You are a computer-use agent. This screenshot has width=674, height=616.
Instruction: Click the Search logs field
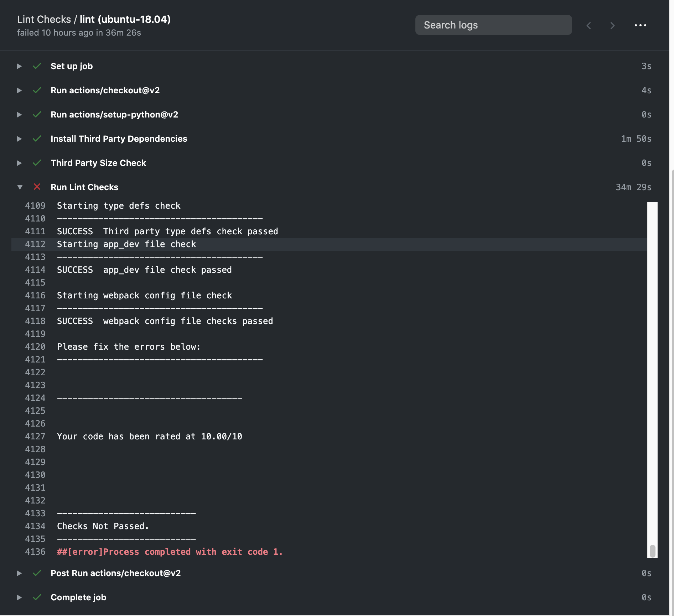[x=493, y=25]
